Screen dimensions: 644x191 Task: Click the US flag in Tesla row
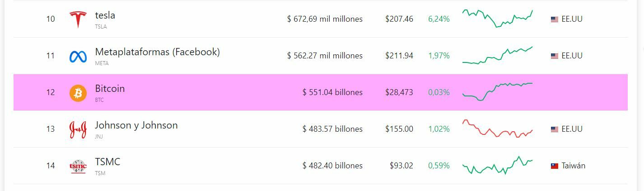pos(554,19)
